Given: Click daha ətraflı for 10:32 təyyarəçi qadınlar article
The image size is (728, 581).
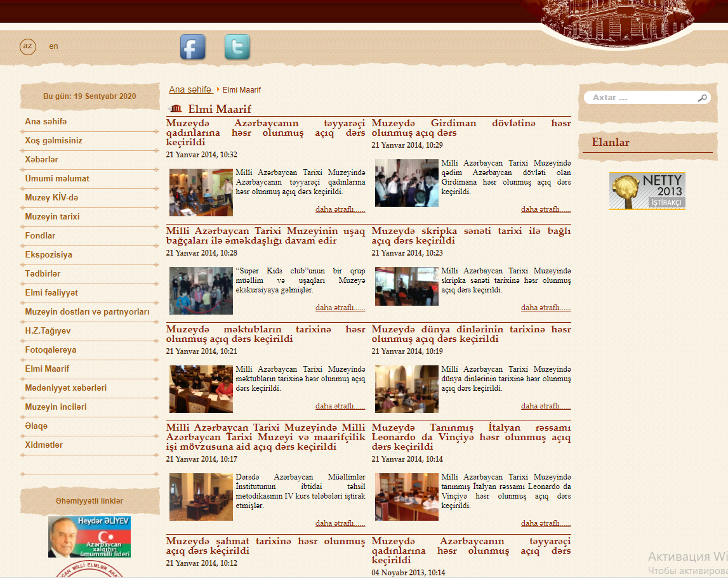Looking at the screenshot, I should 340,209.
